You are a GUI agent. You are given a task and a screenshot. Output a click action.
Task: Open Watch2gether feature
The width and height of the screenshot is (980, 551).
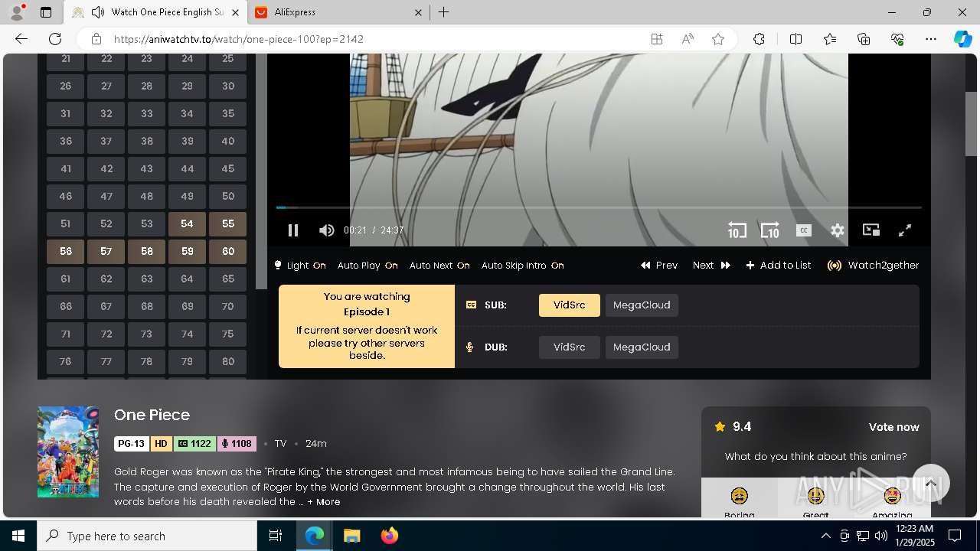(874, 266)
